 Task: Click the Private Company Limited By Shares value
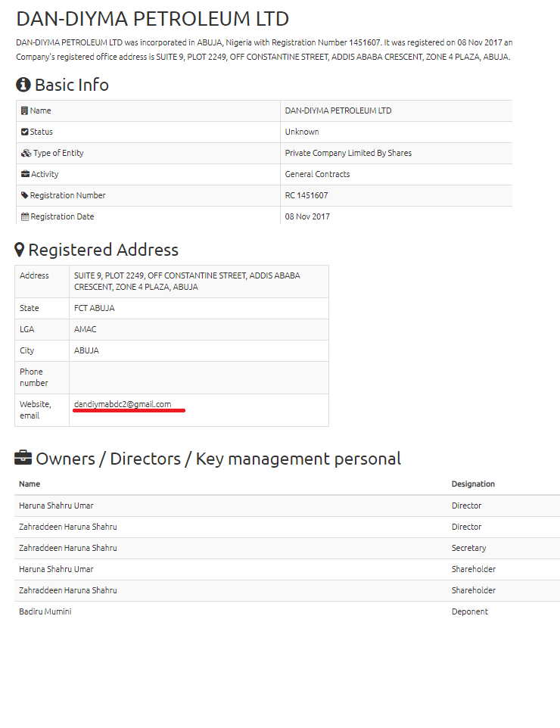pyautogui.click(x=348, y=153)
